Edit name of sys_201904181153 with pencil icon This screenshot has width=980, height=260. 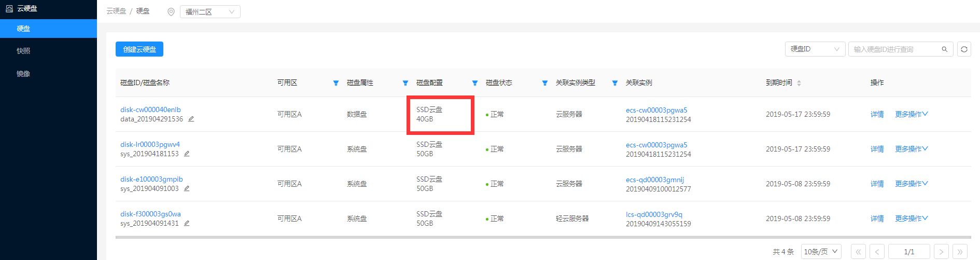coord(187,154)
